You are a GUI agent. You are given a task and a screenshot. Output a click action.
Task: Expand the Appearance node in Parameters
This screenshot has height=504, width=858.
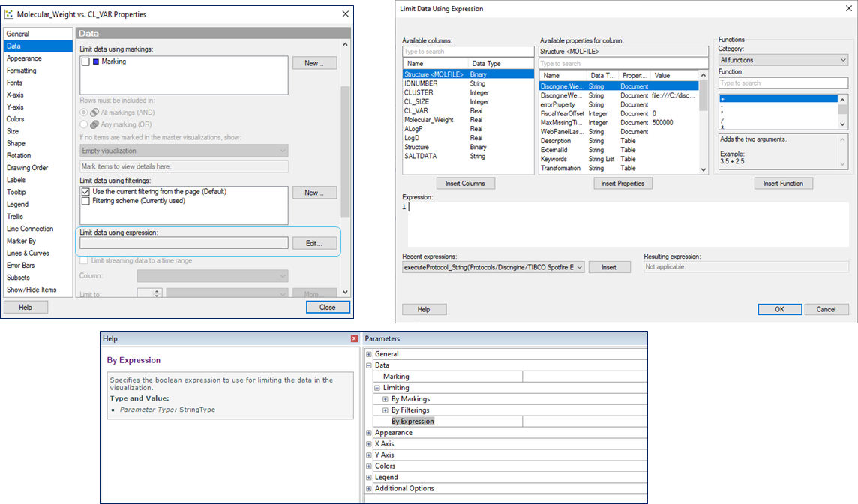[369, 432]
